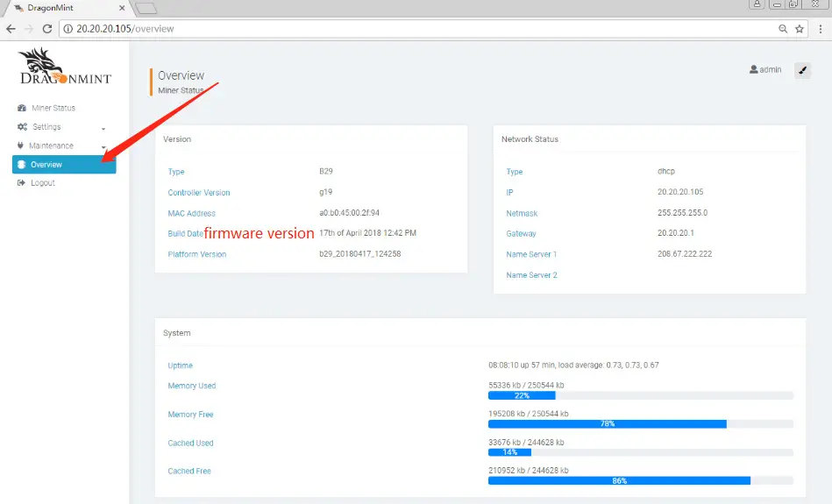Click the 'Memory Free' label
Image resolution: width=832 pixels, height=504 pixels.
tap(190, 415)
